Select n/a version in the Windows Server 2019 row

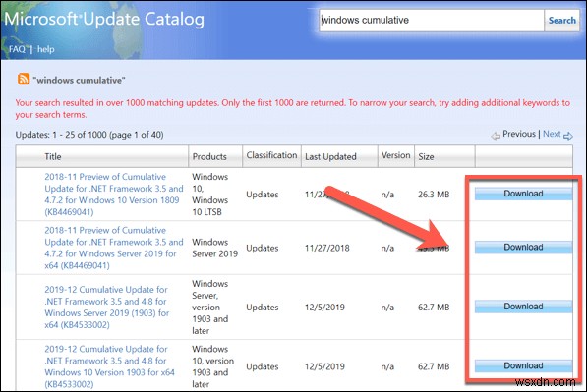point(387,248)
